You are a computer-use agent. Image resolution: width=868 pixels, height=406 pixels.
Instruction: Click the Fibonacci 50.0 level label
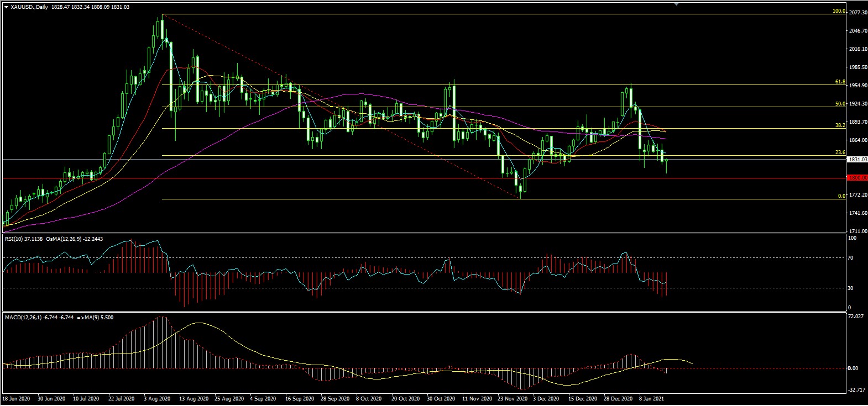840,104
